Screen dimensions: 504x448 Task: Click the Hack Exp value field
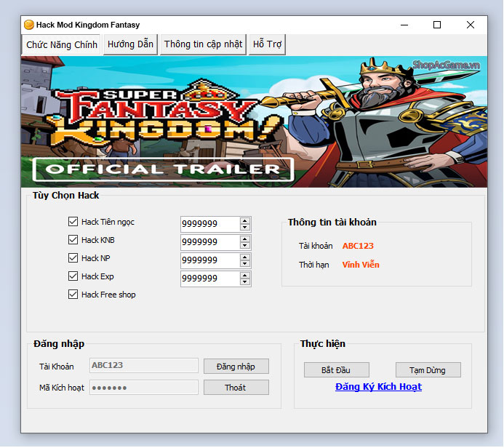coord(210,279)
